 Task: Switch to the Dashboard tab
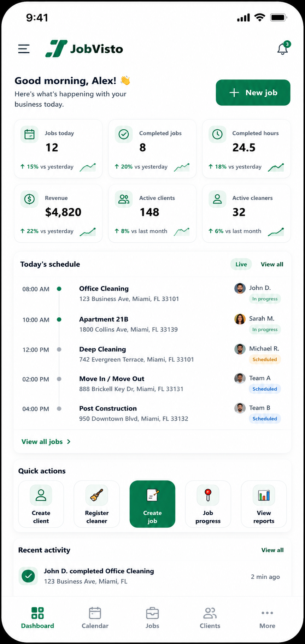[x=37, y=618]
